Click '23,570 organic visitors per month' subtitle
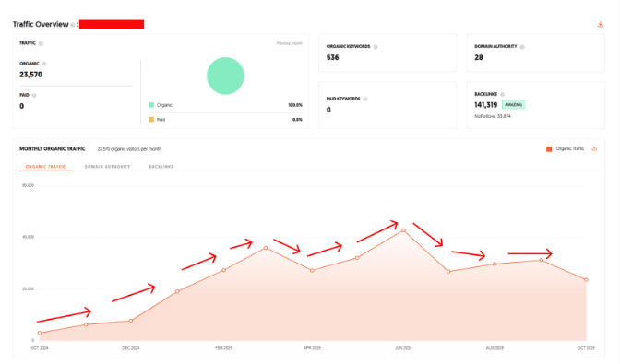The height and width of the screenshot is (364, 620). tap(129, 149)
